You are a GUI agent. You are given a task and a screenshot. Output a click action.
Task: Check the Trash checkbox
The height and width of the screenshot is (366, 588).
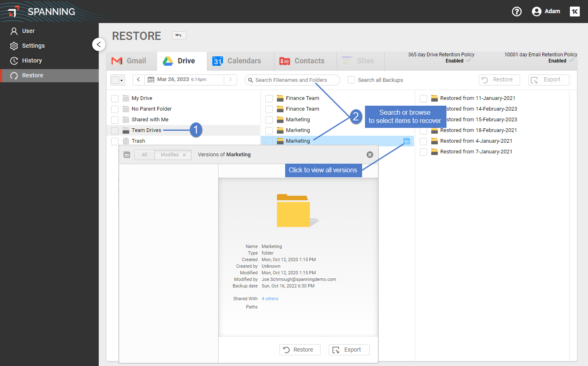click(x=115, y=141)
